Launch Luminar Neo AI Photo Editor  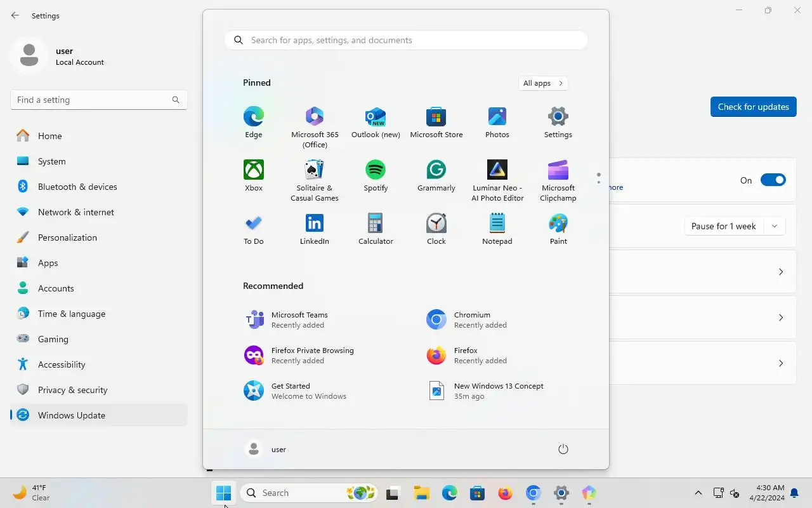497,181
